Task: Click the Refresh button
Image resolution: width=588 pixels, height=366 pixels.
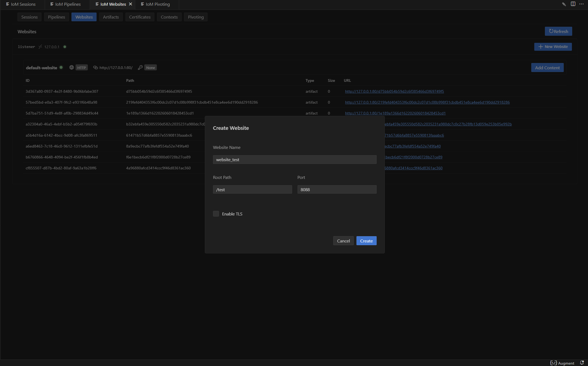Action: pyautogui.click(x=558, y=31)
